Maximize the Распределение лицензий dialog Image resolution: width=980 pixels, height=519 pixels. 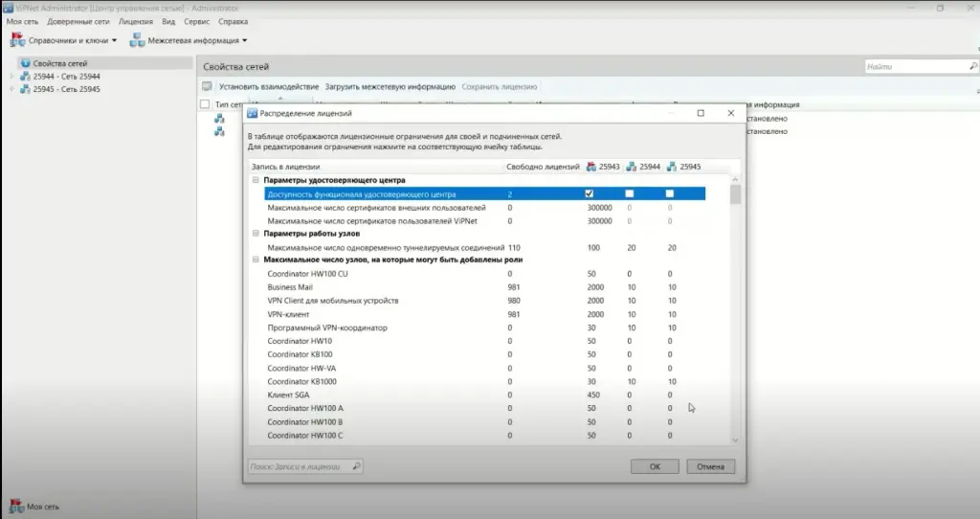click(x=701, y=113)
